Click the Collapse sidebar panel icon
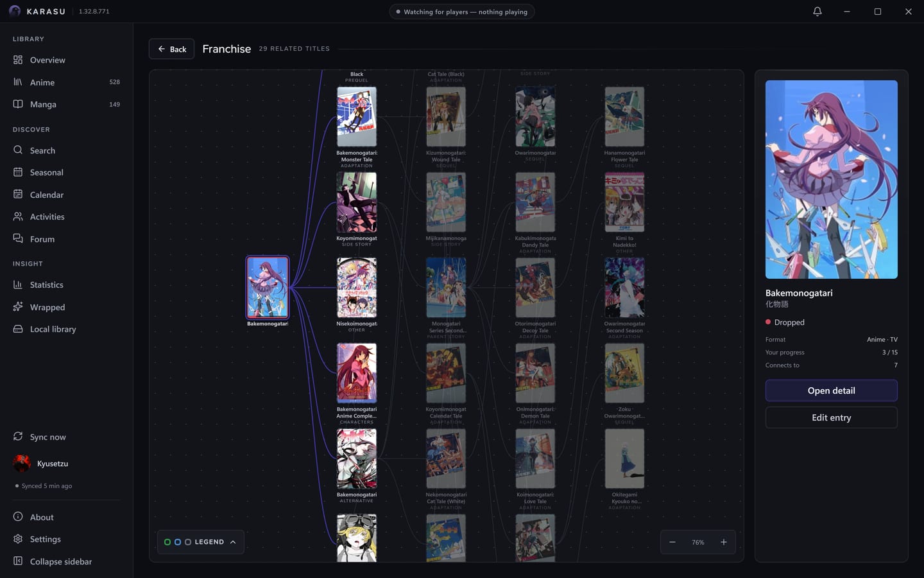Viewport: 924px width, 578px height. point(18,561)
